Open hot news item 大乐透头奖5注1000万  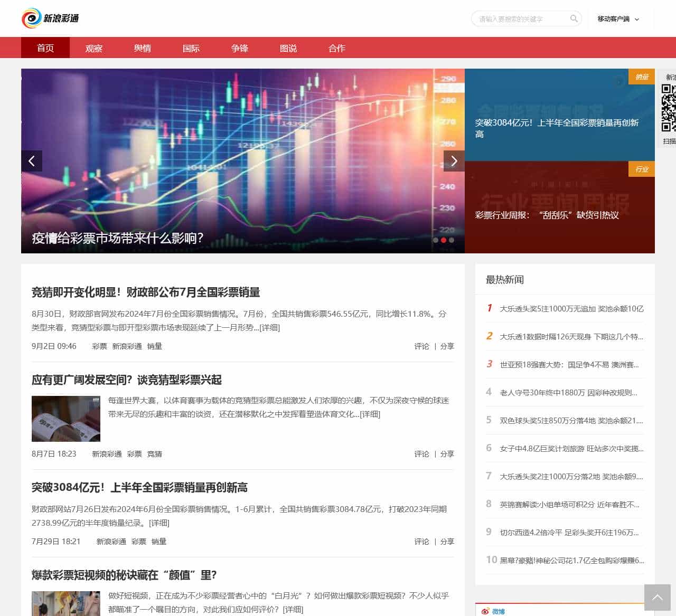(x=571, y=308)
